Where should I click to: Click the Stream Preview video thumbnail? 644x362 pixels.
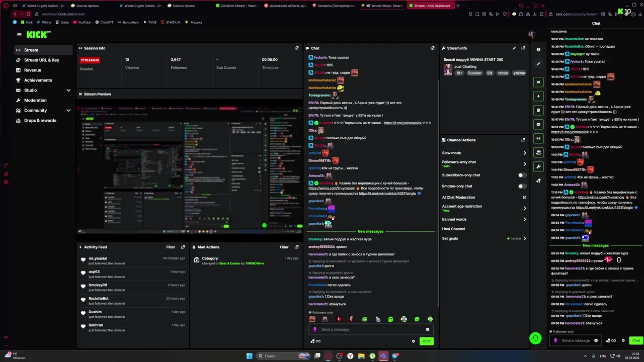tap(190, 170)
